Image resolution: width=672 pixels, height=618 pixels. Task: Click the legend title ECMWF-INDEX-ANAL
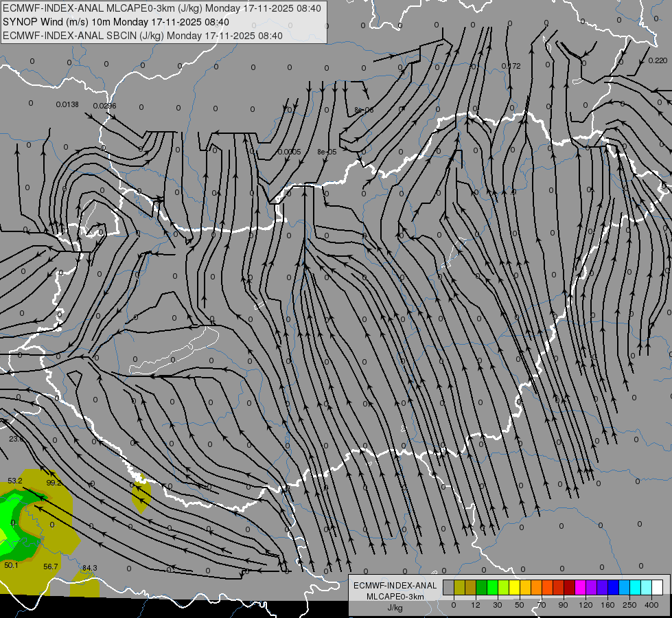395,586
